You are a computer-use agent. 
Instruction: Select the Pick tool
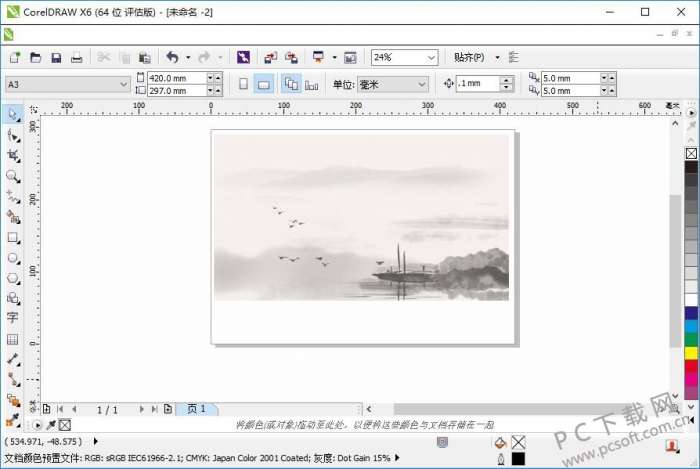click(x=12, y=114)
